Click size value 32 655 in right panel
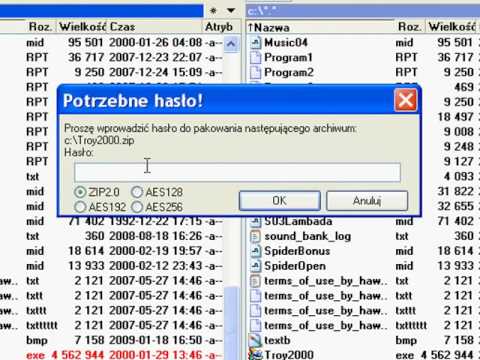 click(456, 206)
